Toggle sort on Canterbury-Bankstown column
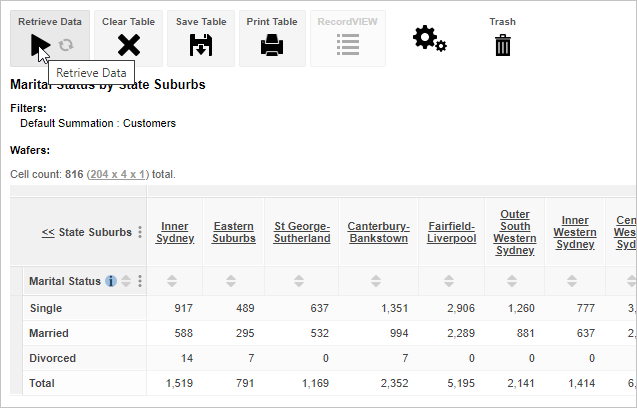The image size is (637, 408). pos(378,281)
